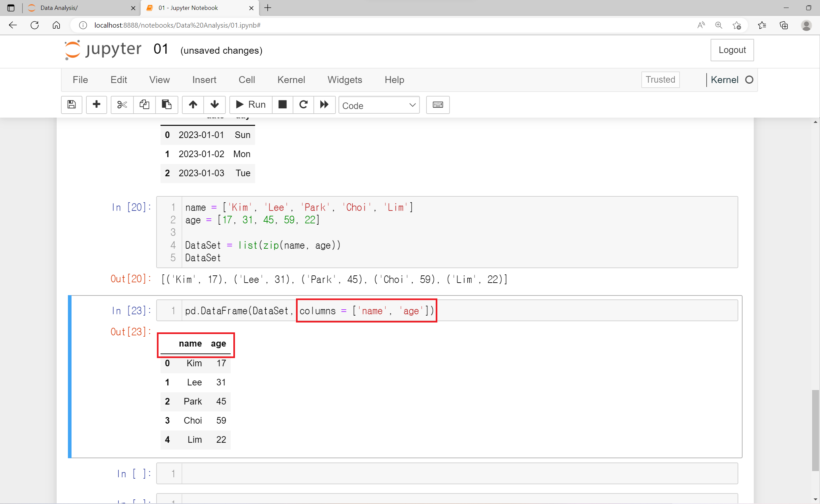Click the Logout button
Viewport: 820px width, 504px height.
(x=732, y=50)
